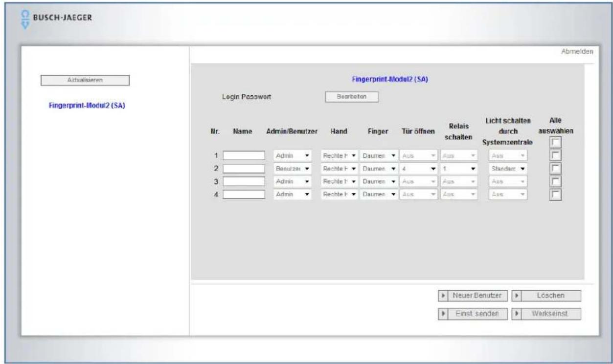Click Abmelden link to log out
The width and height of the screenshot is (613, 364).
(x=577, y=51)
